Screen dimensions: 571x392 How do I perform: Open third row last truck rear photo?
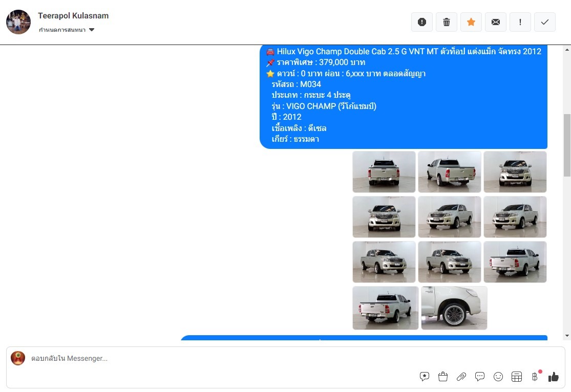click(515, 262)
